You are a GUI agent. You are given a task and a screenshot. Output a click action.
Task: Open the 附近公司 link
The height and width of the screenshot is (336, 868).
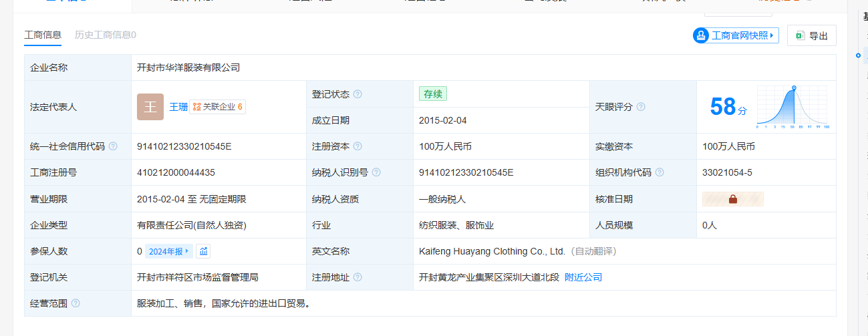point(583,277)
